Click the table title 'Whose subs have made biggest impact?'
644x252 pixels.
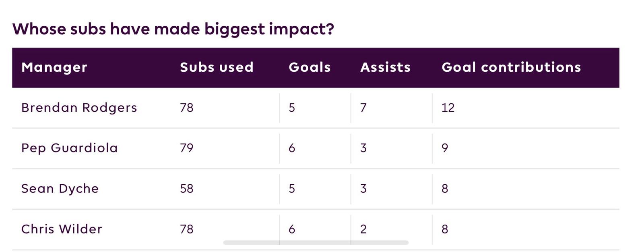[173, 29]
